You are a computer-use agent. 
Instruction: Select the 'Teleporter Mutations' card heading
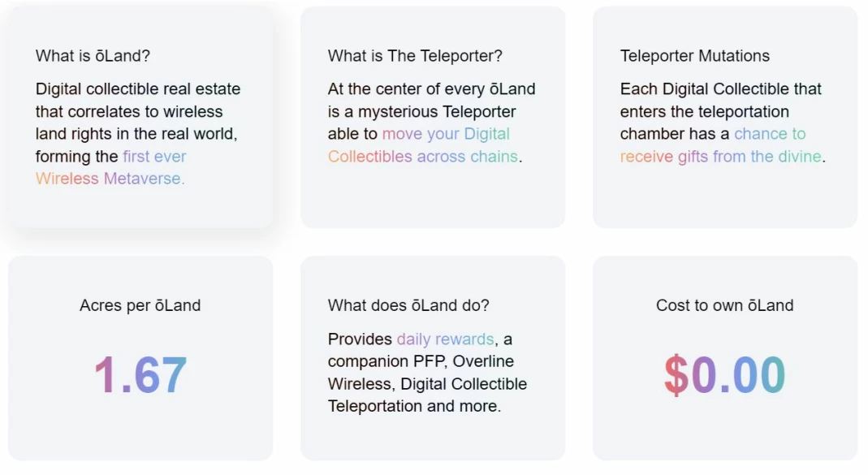(695, 56)
